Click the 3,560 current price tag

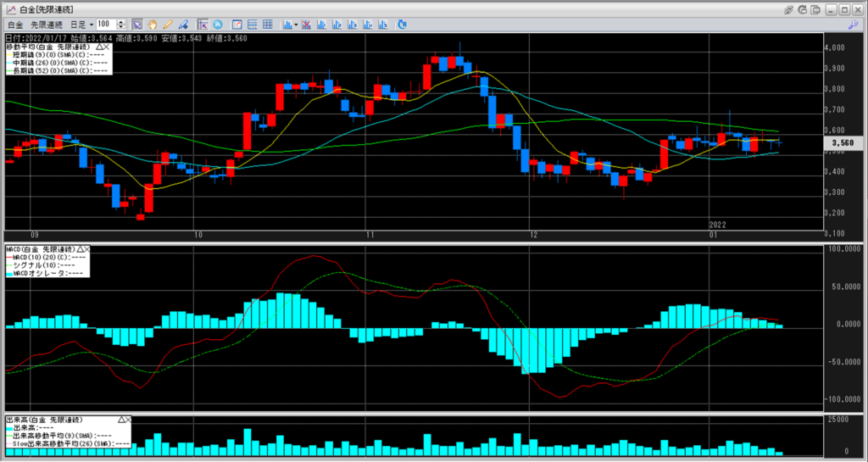click(x=843, y=142)
